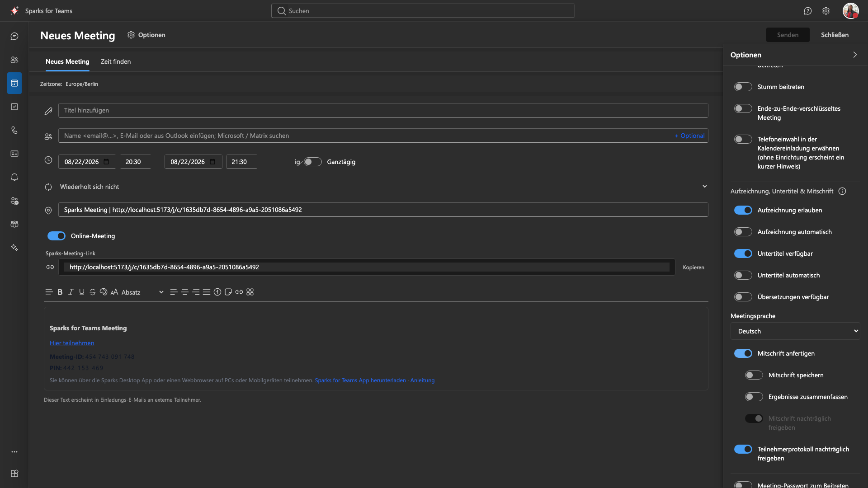Click the sticky note icon in editor toolbar
868x488 pixels.
point(228,292)
